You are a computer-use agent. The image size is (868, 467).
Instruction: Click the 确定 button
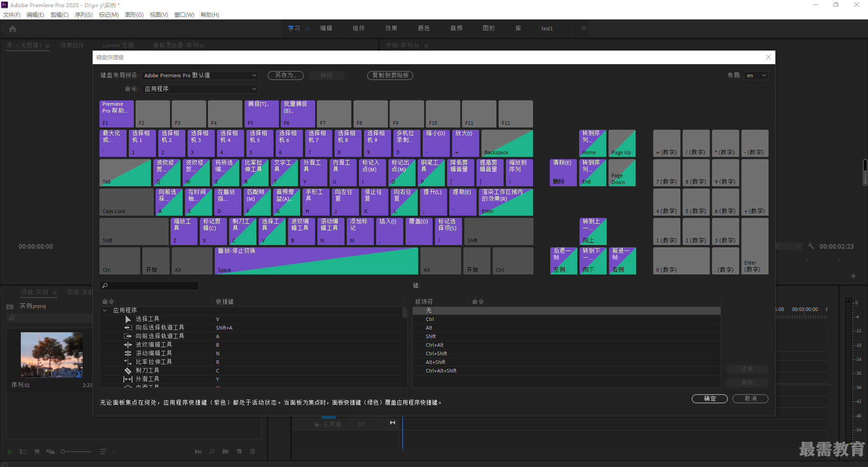point(710,399)
